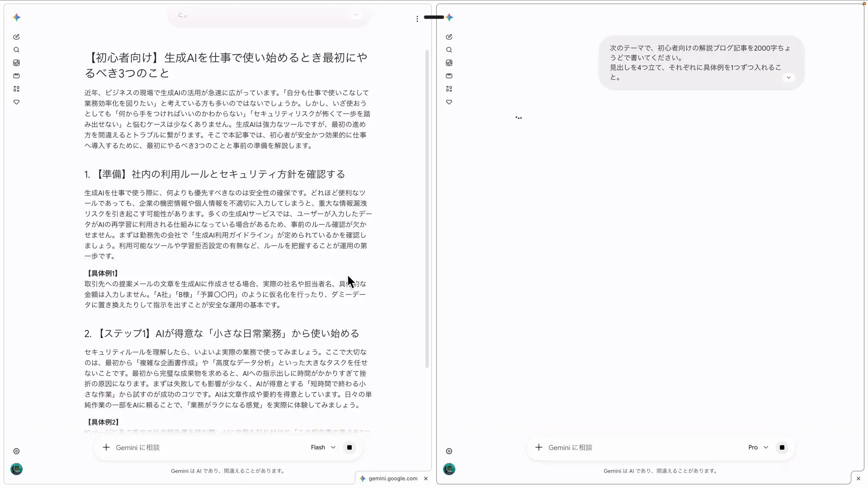
Task: Click the loading dots in right window
Action: 519,117
